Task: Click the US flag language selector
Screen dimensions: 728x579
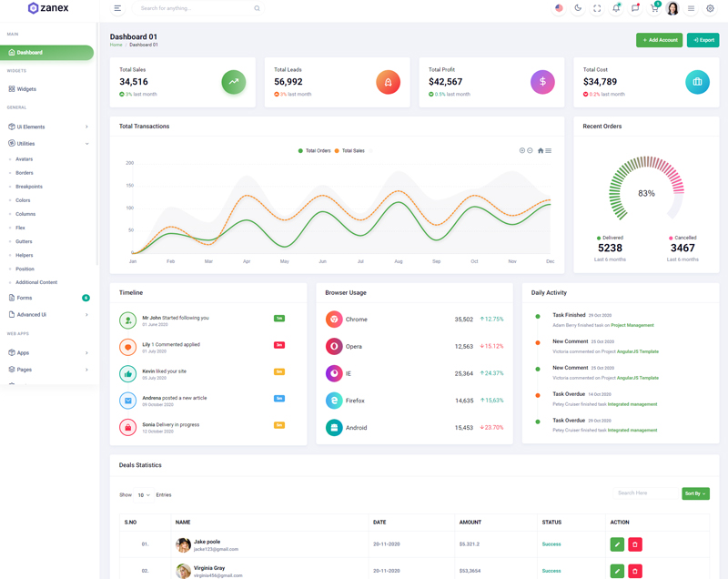Action: (x=559, y=8)
